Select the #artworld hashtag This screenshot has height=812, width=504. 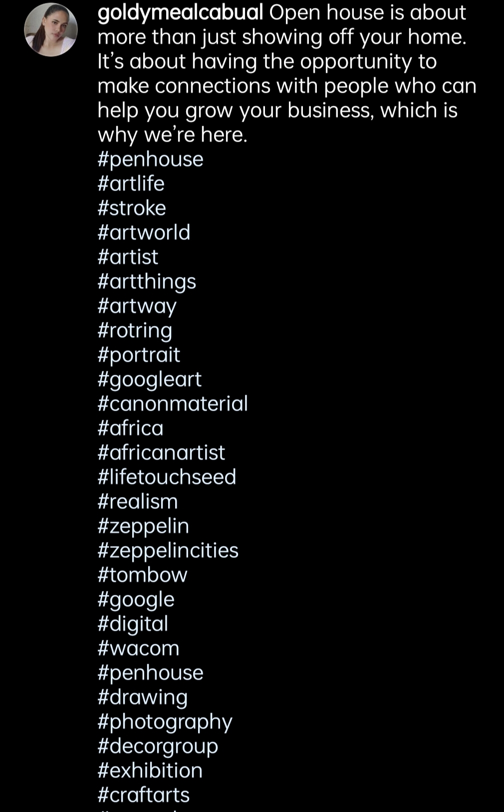pos(144,233)
